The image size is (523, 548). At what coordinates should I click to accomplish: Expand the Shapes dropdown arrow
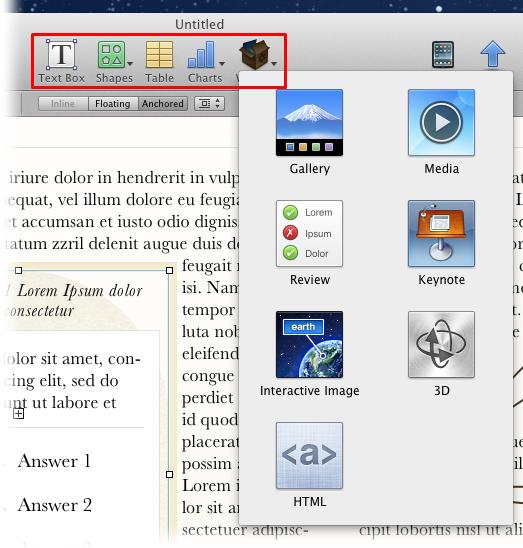pos(130,64)
